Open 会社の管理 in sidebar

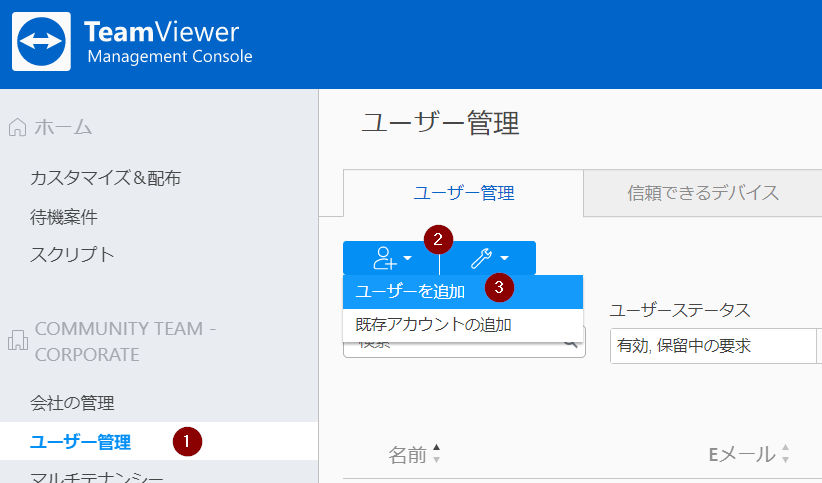pos(72,403)
